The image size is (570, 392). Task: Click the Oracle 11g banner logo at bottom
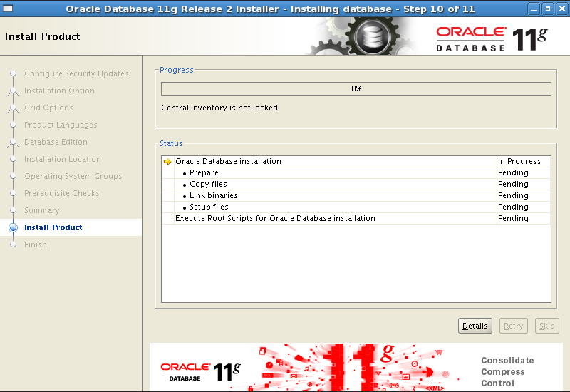pos(201,371)
